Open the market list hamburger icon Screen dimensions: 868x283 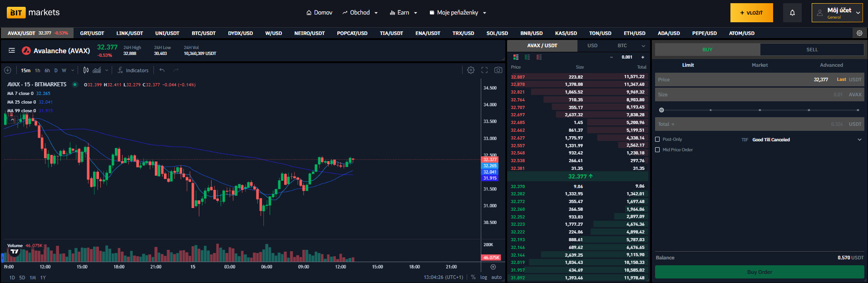12,50
